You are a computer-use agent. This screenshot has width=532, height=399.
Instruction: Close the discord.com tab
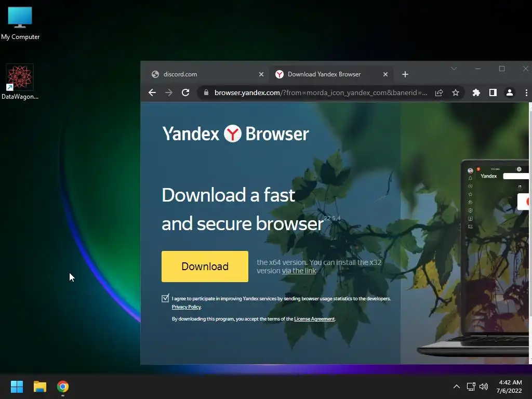coord(261,74)
